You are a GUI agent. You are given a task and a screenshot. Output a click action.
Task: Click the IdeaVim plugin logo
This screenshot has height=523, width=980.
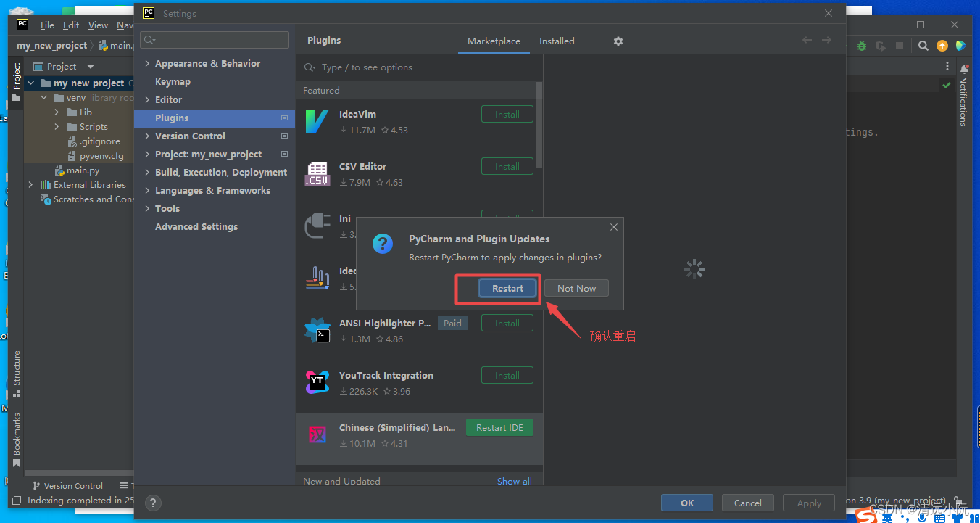pyautogui.click(x=317, y=121)
